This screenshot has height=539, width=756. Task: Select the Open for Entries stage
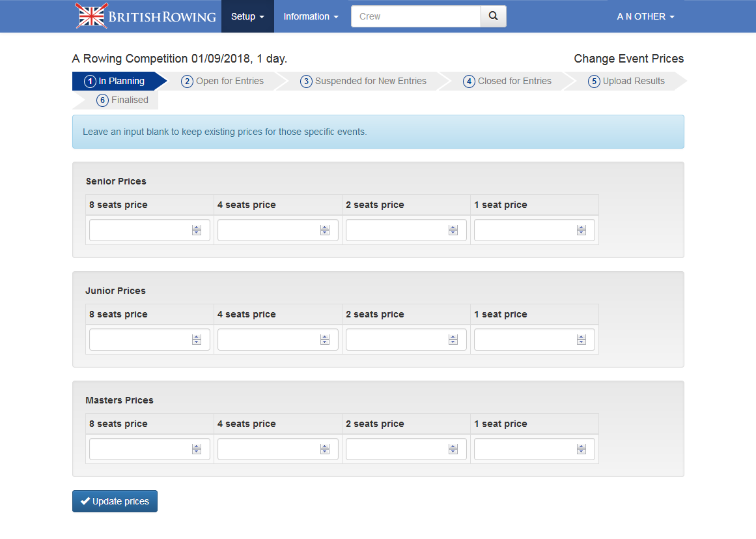(x=223, y=81)
